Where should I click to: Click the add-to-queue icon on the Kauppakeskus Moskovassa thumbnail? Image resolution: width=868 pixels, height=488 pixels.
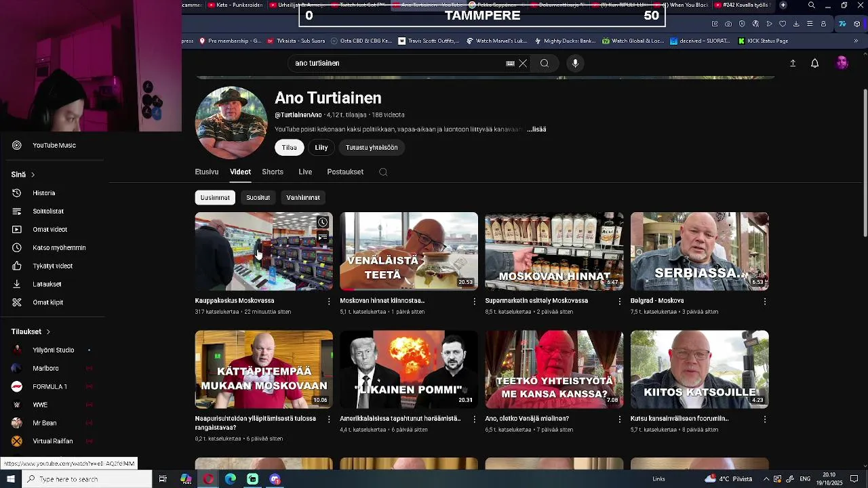(323, 237)
